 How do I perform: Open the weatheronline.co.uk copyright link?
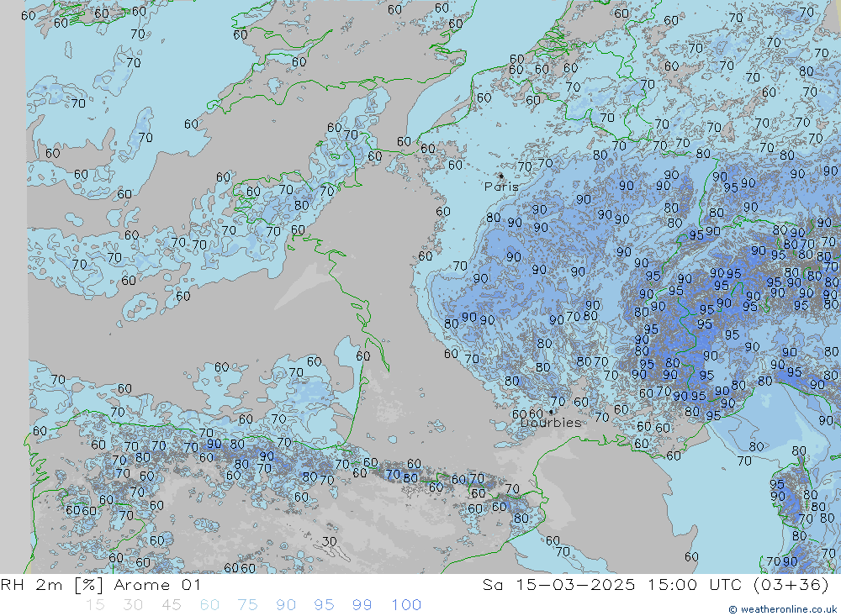783,609
